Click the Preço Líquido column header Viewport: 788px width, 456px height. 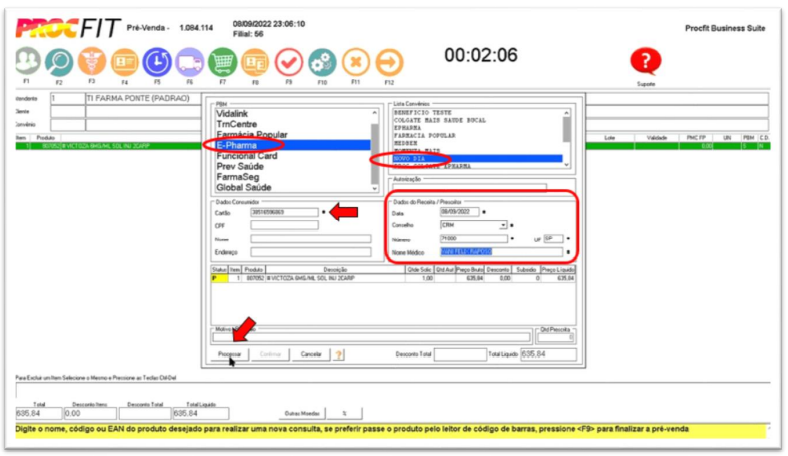click(558, 270)
